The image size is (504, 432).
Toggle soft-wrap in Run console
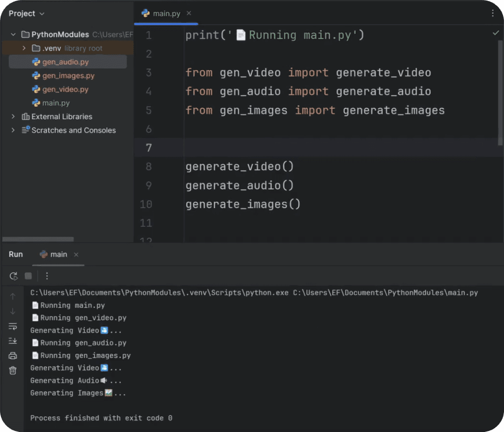point(13,326)
